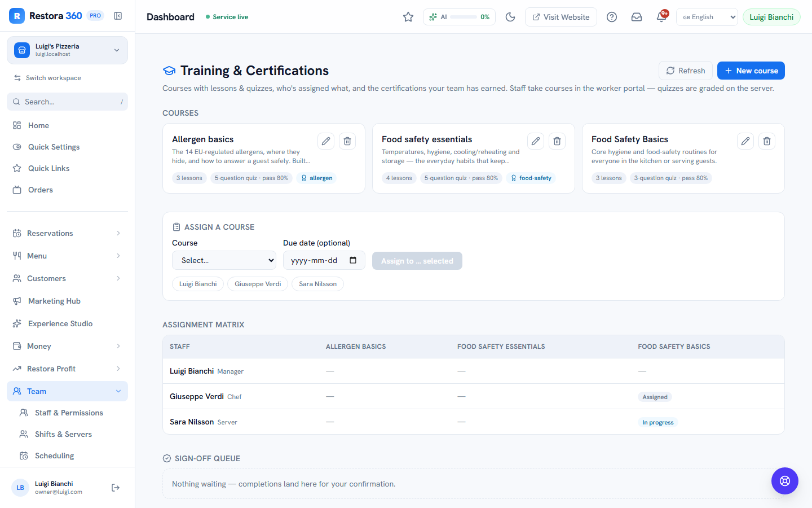Open Marketing Hub
Image resolution: width=812 pixels, height=508 pixels.
[67, 301]
